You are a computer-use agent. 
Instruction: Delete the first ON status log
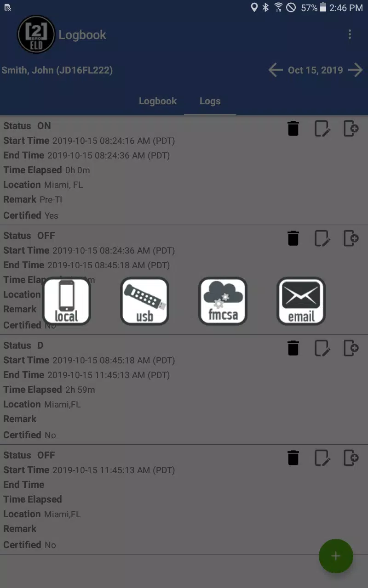(x=293, y=129)
